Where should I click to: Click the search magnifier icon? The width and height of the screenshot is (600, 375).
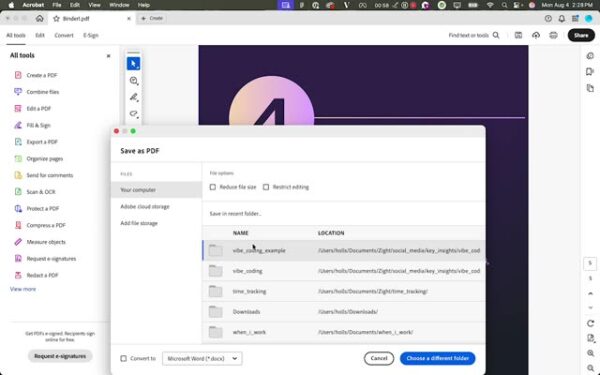click(x=496, y=35)
